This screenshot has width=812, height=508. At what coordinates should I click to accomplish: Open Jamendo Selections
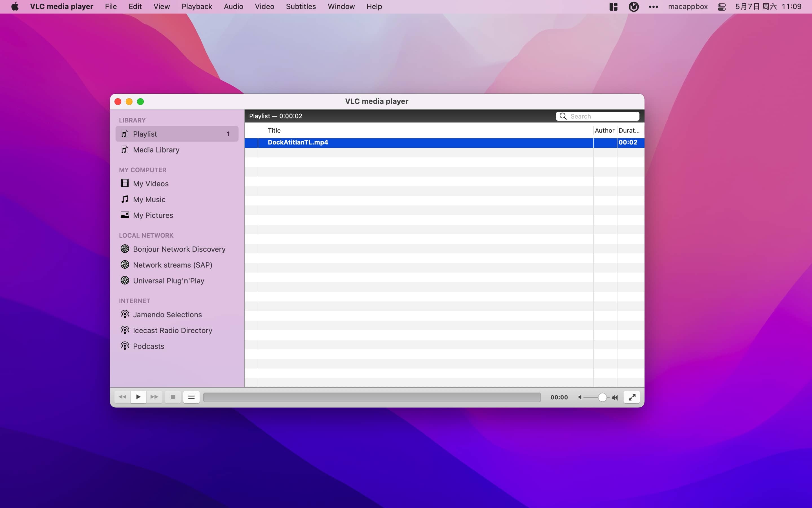pyautogui.click(x=177, y=314)
